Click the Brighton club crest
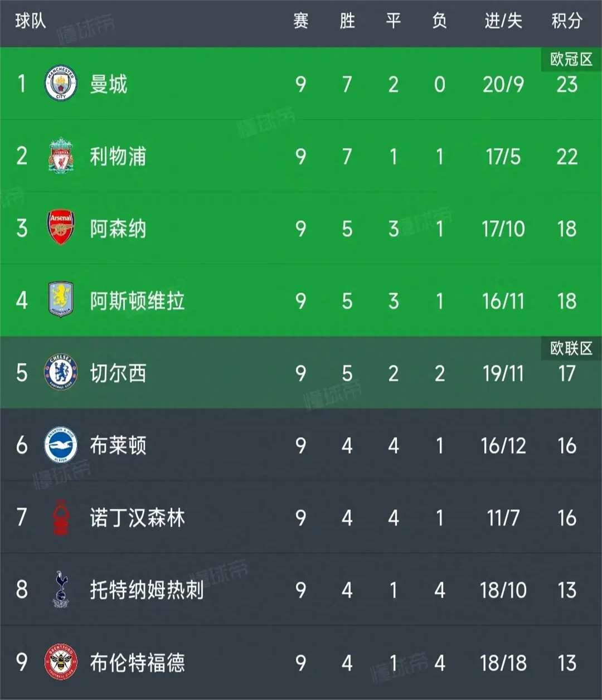The width and height of the screenshot is (602, 700). (x=60, y=445)
